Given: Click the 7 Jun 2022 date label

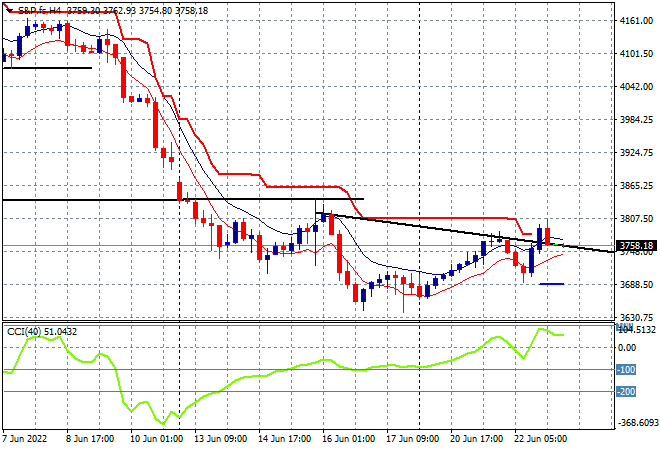Looking at the screenshot, I should (x=25, y=439).
